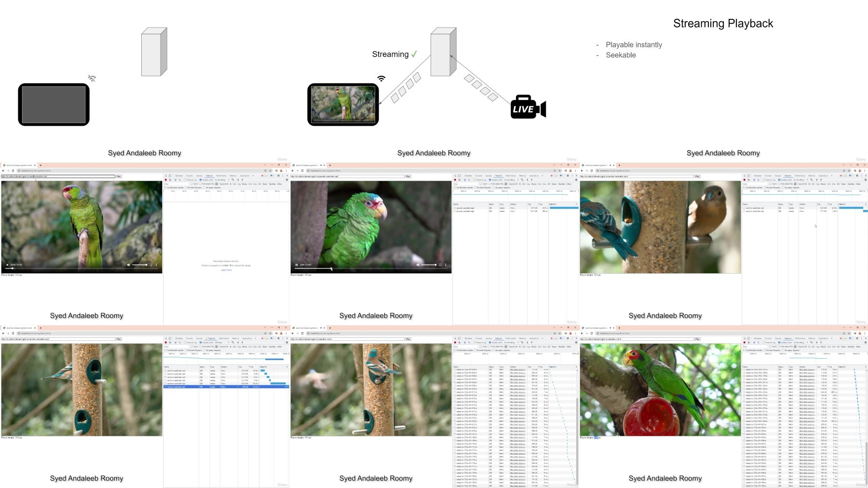
Task: Mute the video in parrot-on-perch frame
Action: pyautogui.click(x=128, y=265)
